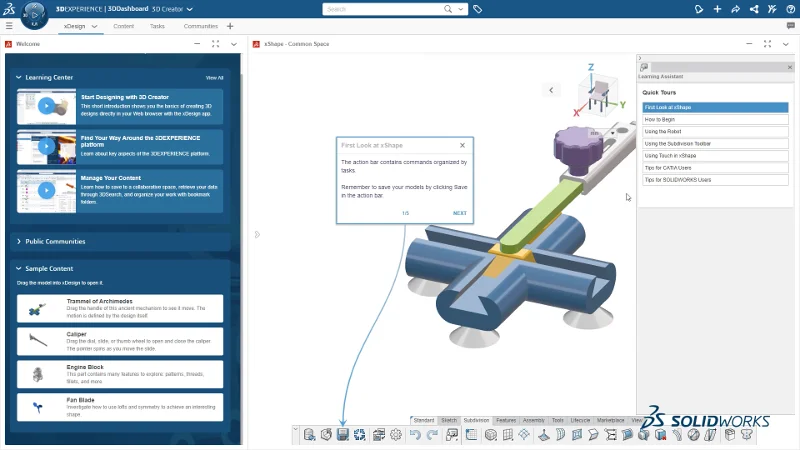The height and width of the screenshot is (450, 800).
Task: Expand the Public Communities section
Action: point(18,241)
